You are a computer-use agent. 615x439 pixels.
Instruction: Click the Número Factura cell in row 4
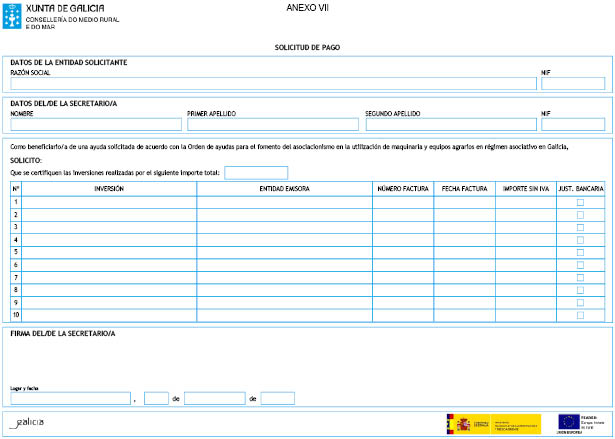point(402,240)
